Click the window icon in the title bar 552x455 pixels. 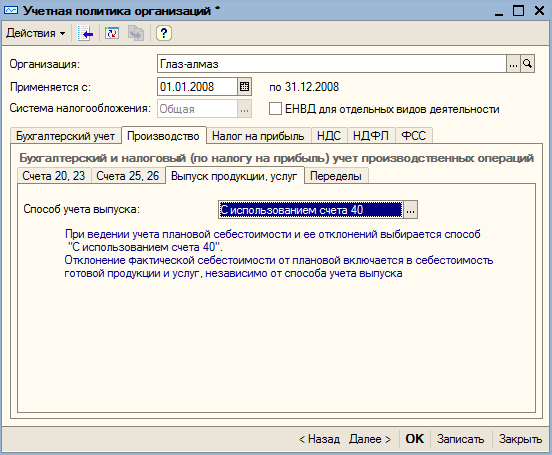11,11
